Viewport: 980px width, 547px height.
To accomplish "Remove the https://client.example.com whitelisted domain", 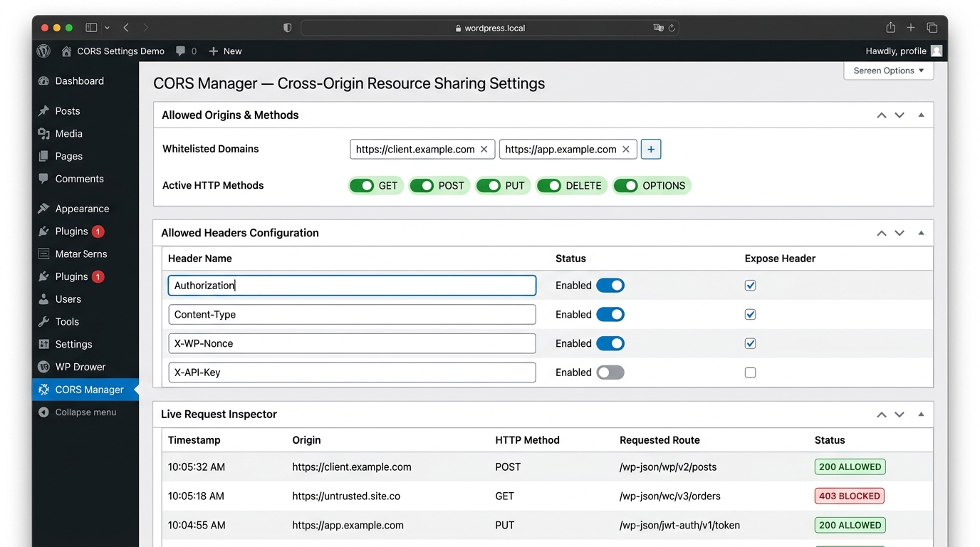I will [484, 150].
